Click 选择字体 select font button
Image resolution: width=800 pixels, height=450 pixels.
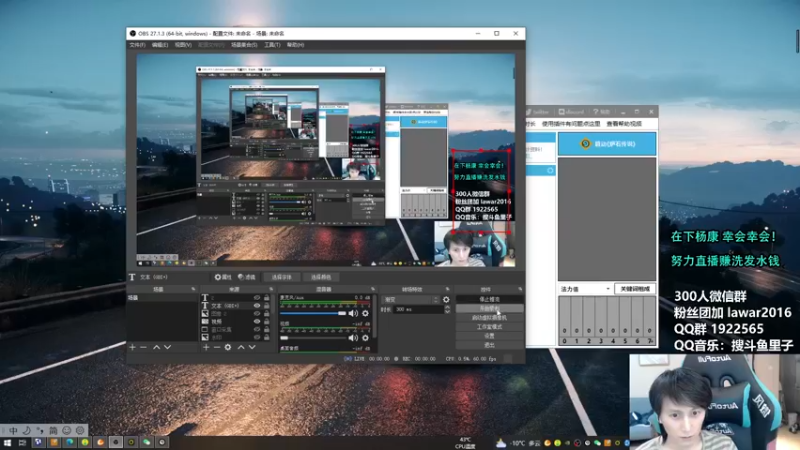[281, 277]
